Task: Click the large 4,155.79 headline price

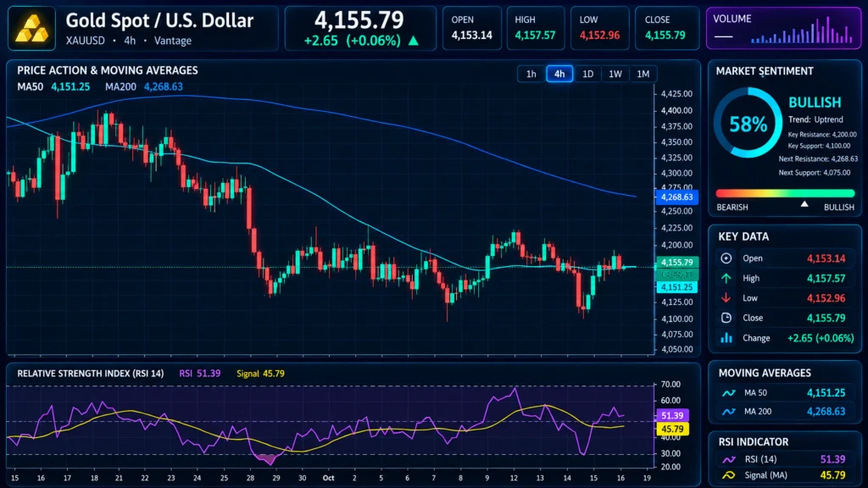Action: (x=359, y=20)
